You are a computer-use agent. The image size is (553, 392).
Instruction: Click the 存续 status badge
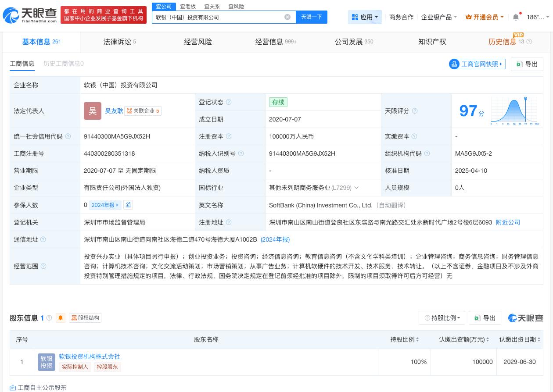[278, 102]
